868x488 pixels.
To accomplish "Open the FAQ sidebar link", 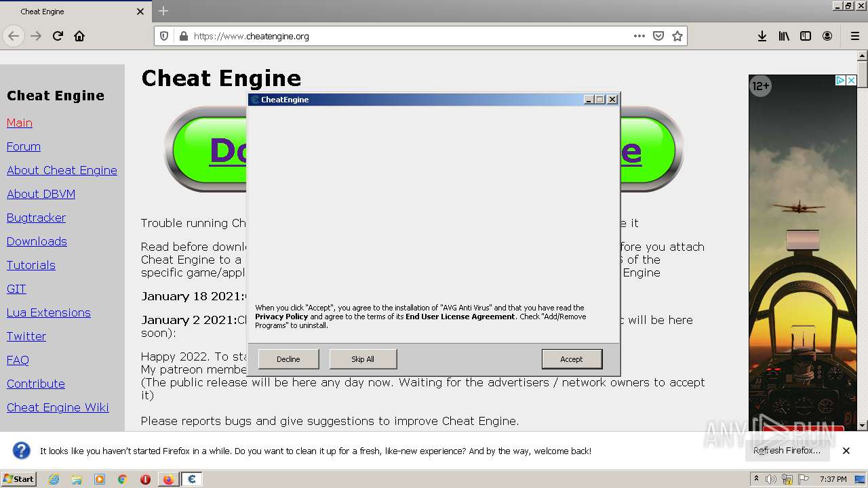I will coord(18,360).
